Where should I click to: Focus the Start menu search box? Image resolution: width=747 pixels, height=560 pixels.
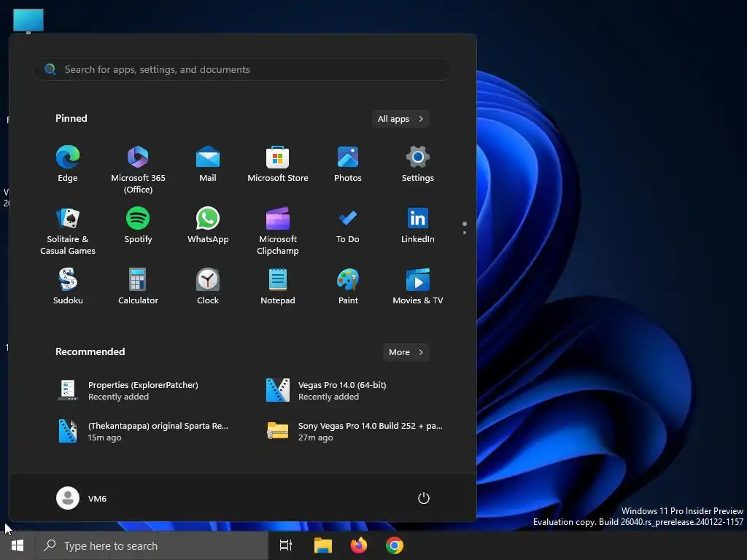tap(242, 69)
